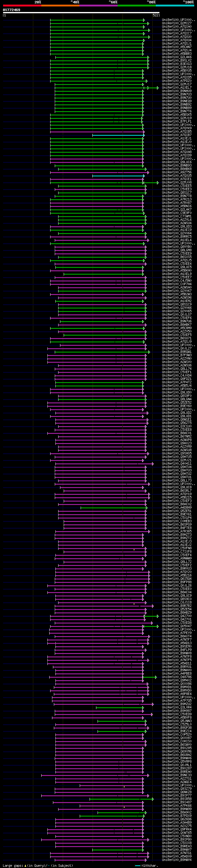This screenshot has width=197, height=868.
Task: Select label UniRef100_A7QID5
Action: [176, 77]
